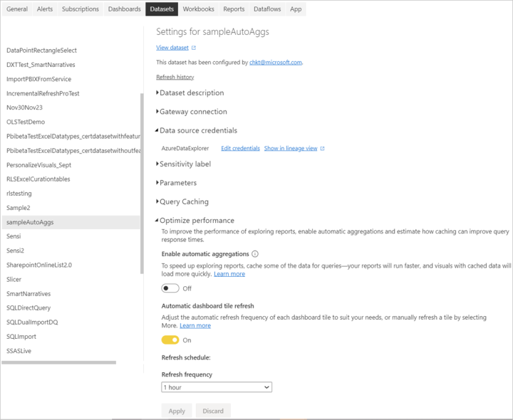Go to the App tab
This screenshot has height=420, width=513.
click(296, 9)
